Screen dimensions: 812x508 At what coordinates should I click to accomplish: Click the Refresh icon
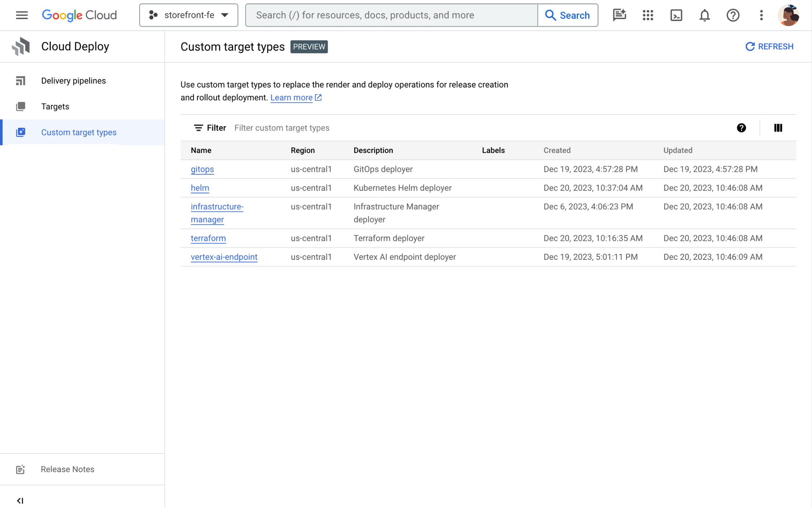click(750, 46)
